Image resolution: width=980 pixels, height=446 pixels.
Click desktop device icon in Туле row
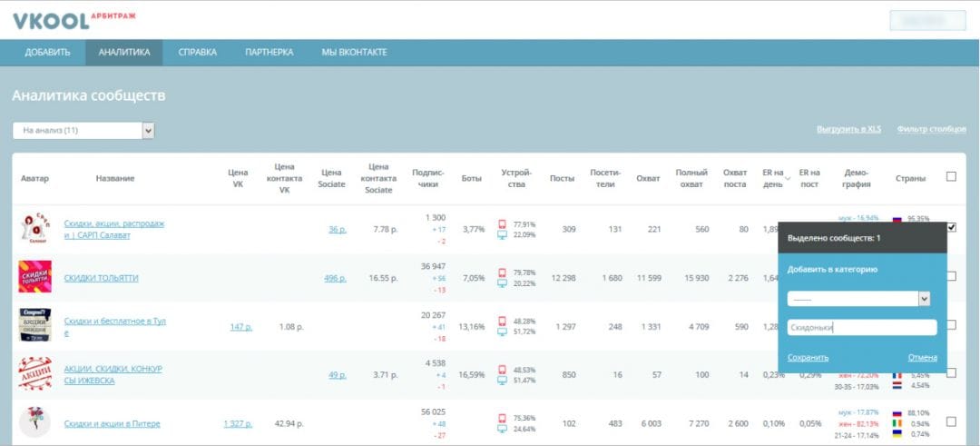click(x=502, y=332)
